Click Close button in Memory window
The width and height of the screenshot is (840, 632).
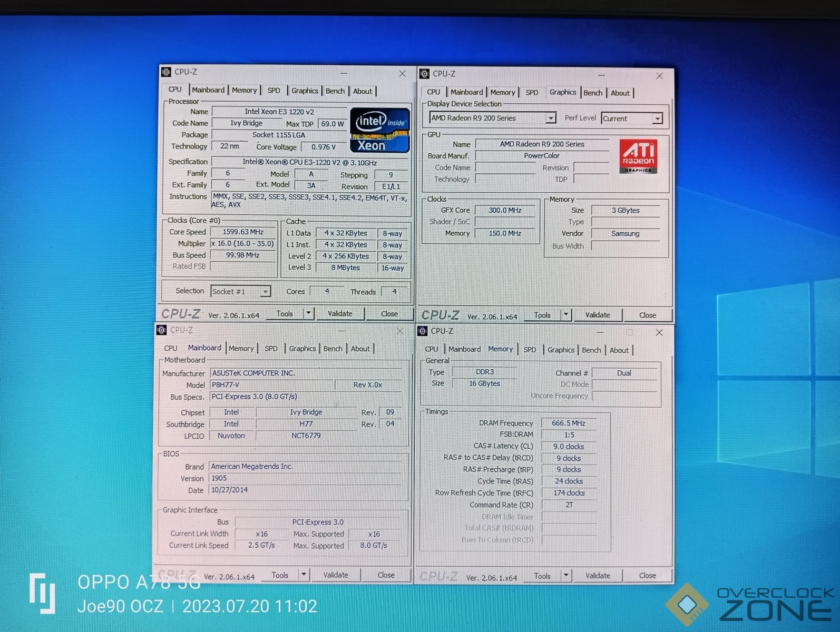[648, 576]
